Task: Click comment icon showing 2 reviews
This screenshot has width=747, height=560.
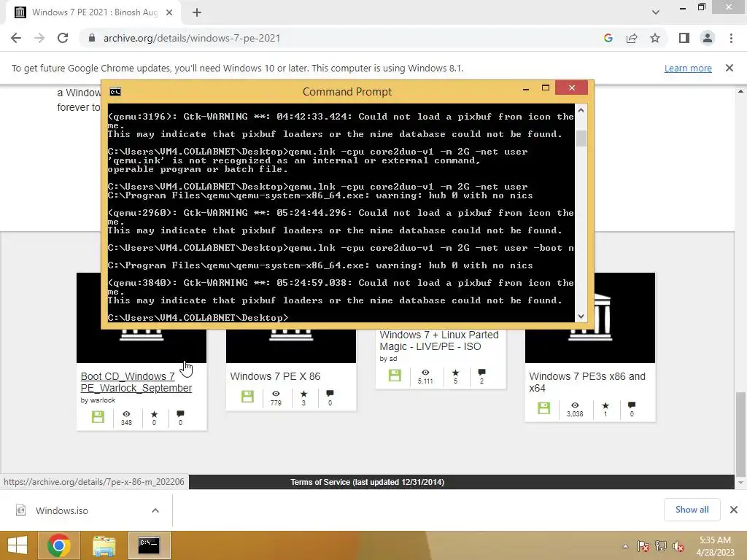Action: [x=481, y=372]
